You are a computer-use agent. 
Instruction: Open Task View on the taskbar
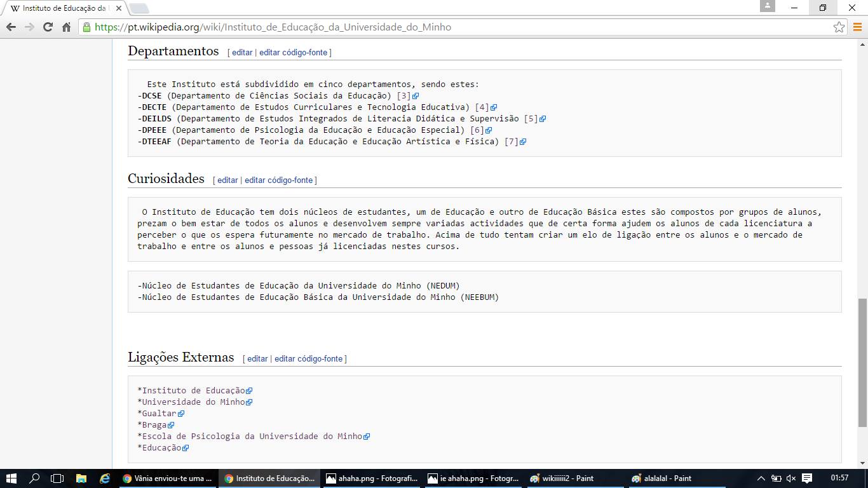[x=57, y=478]
